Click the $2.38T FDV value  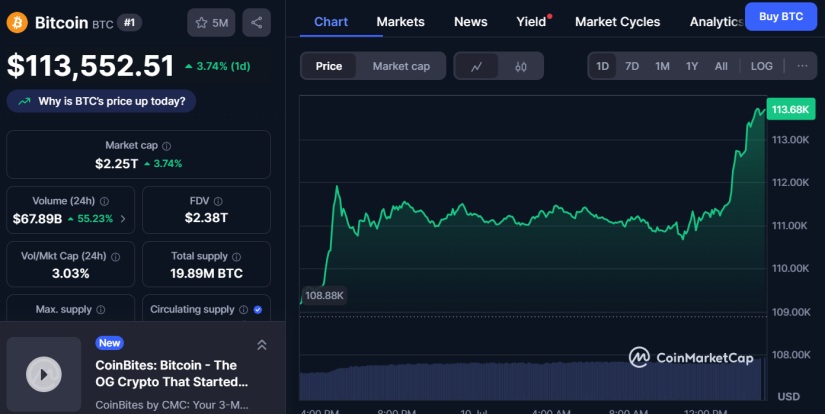(206, 218)
